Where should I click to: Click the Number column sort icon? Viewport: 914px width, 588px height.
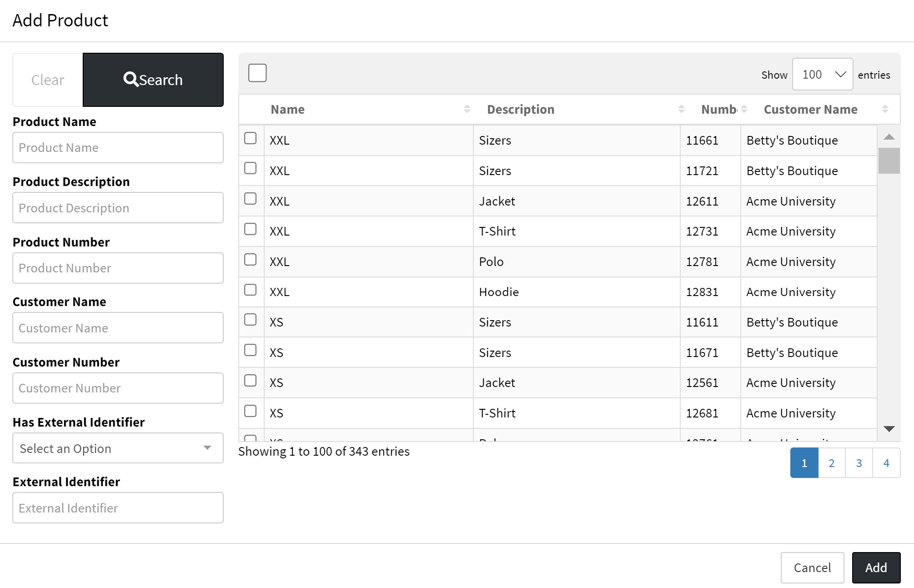[744, 109]
